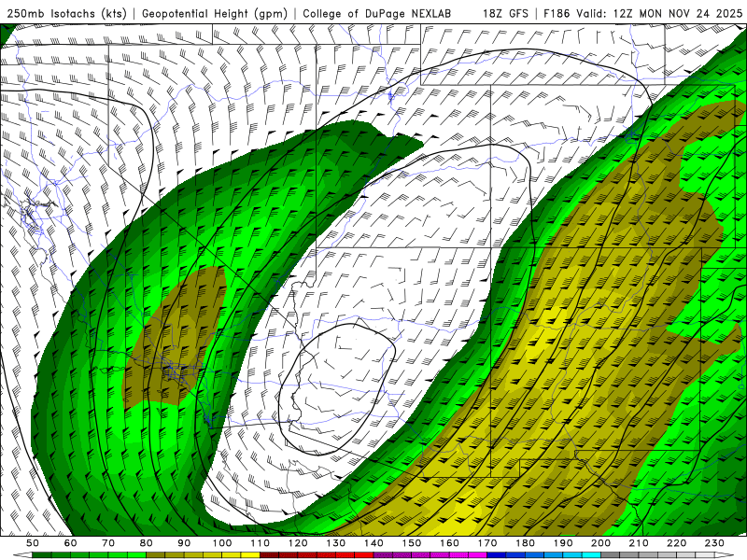Click the 50 value on the color scale
The width and height of the screenshot is (747, 560).
33,543
